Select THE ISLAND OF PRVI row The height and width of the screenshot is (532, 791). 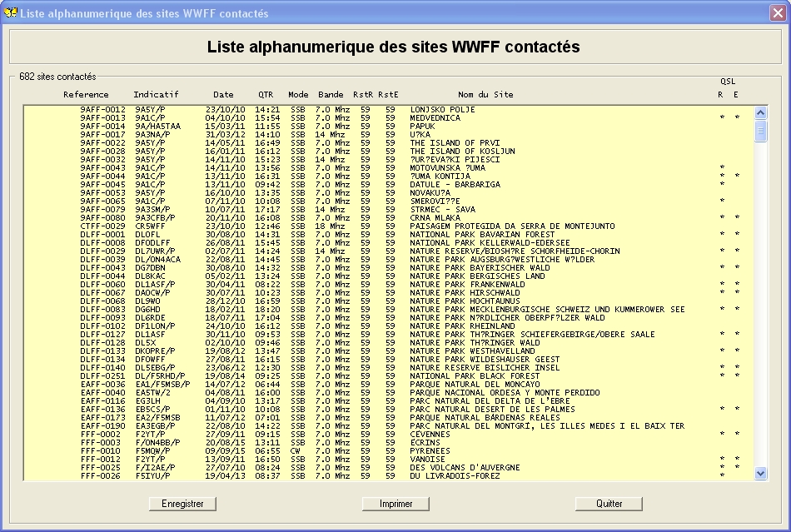[389, 142]
